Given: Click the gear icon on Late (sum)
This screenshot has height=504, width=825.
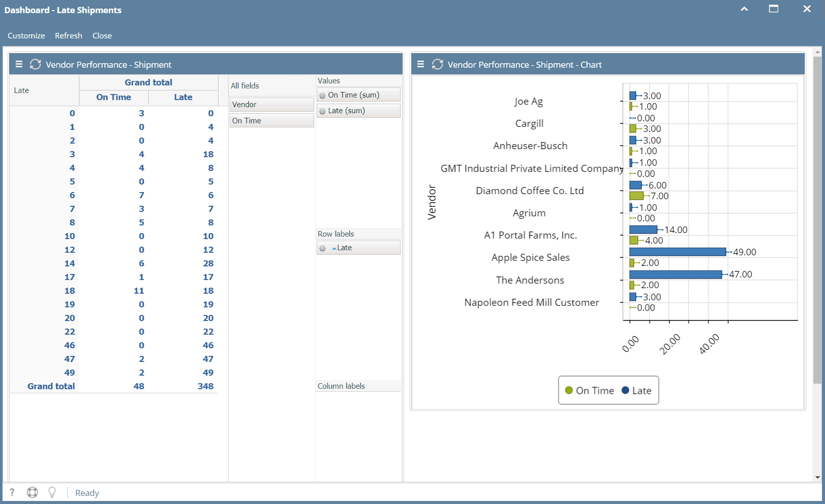Looking at the screenshot, I should click(322, 111).
